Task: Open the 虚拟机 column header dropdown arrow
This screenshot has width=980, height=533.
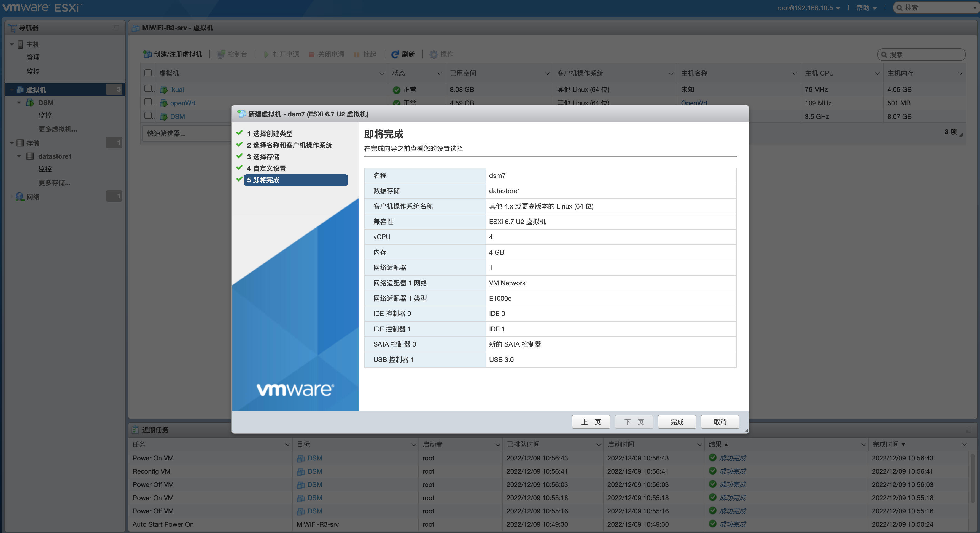Action: pyautogui.click(x=382, y=73)
